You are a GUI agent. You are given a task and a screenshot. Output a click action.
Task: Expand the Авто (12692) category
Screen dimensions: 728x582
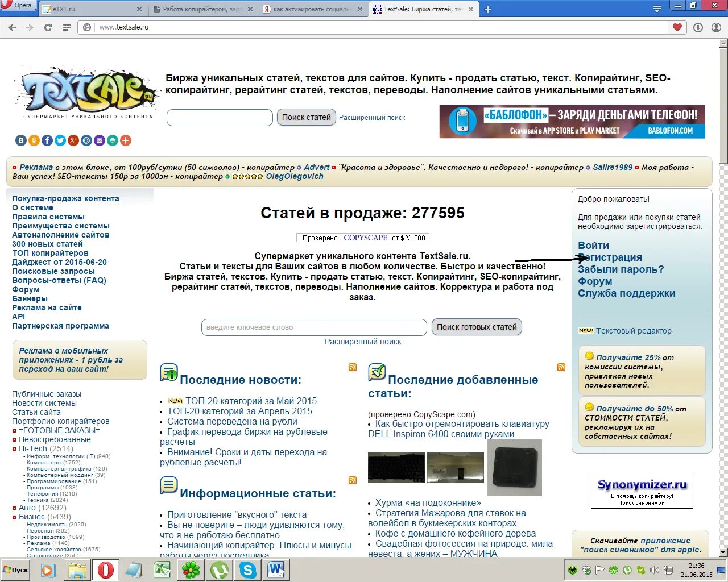coord(42,508)
